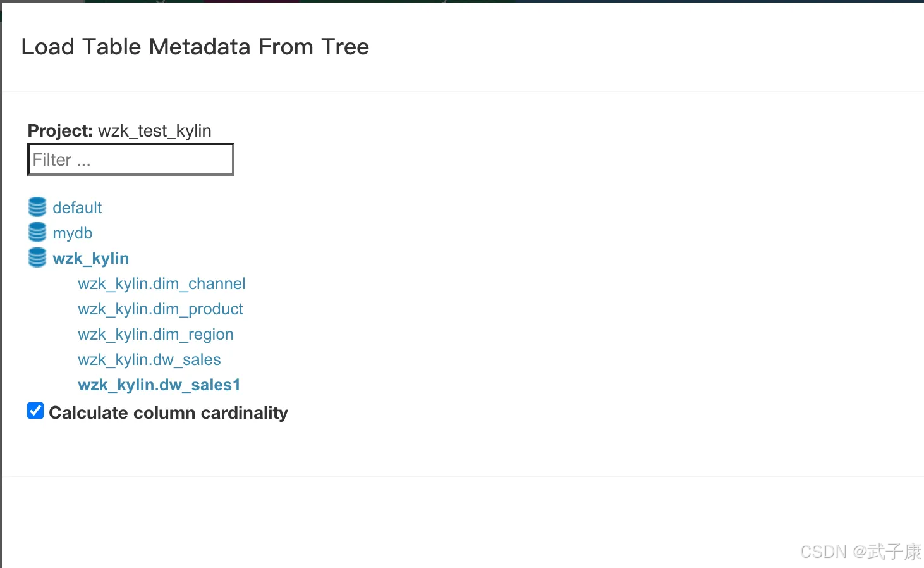The image size is (924, 568).
Task: Focus the Filter text field
Action: pos(131,159)
